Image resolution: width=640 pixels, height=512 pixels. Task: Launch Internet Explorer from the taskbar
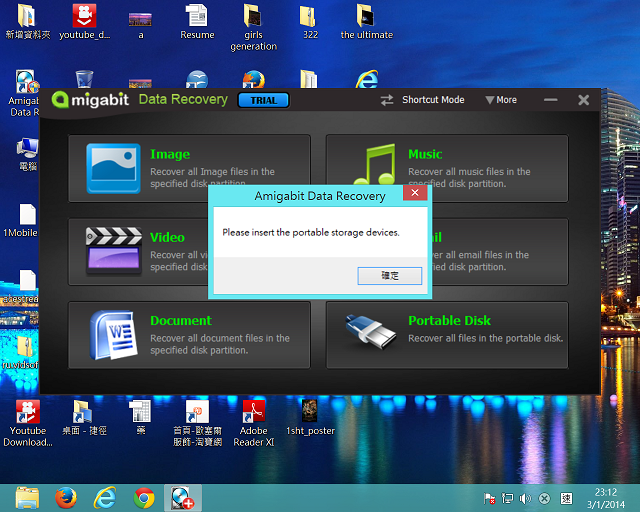[x=105, y=498]
